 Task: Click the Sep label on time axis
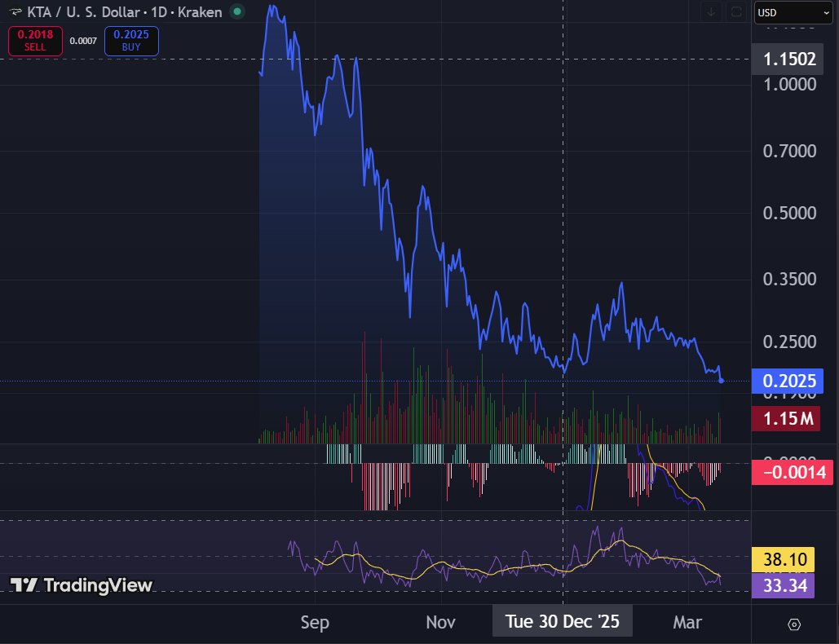click(315, 622)
